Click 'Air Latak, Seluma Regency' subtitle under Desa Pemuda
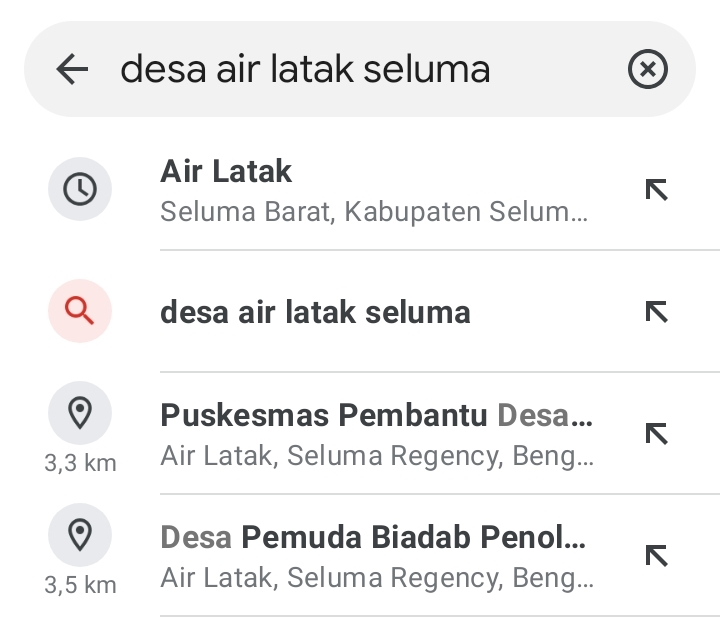 tap(377, 577)
